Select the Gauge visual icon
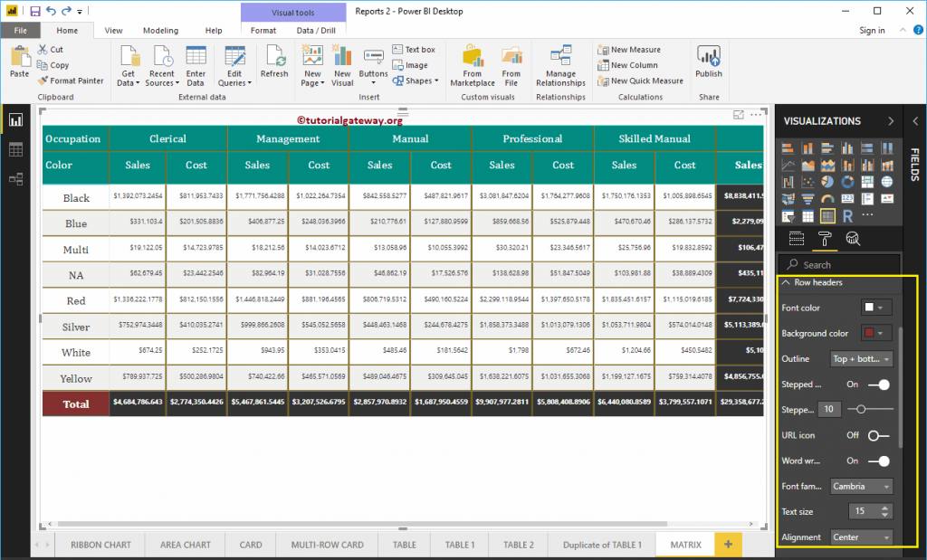This screenshot has height=560, width=927. point(828,199)
